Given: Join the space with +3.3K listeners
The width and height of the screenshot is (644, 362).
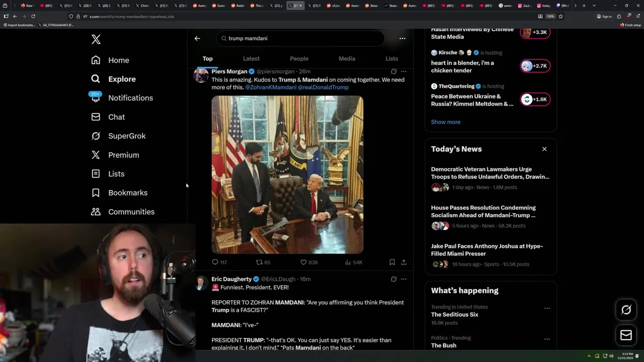Looking at the screenshot, I should (535, 32).
